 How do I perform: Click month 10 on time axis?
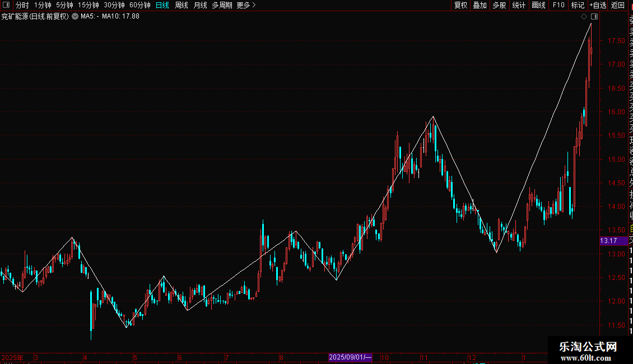[385, 357]
